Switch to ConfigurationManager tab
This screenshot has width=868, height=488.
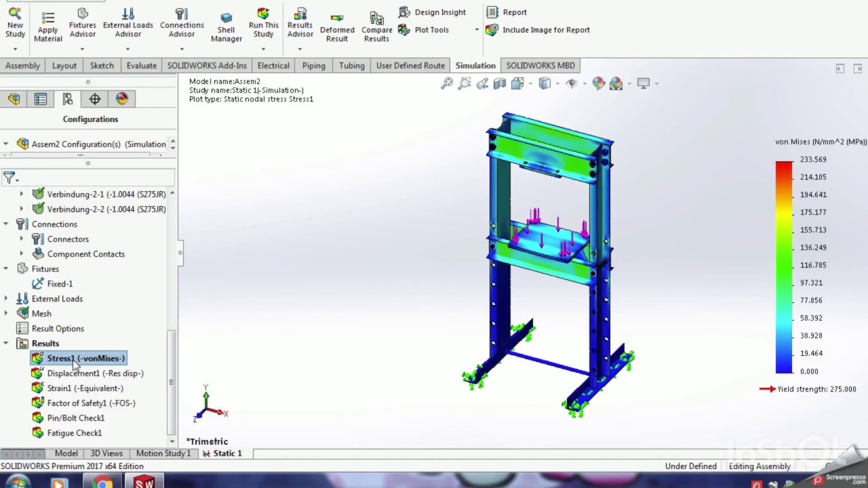(68, 99)
